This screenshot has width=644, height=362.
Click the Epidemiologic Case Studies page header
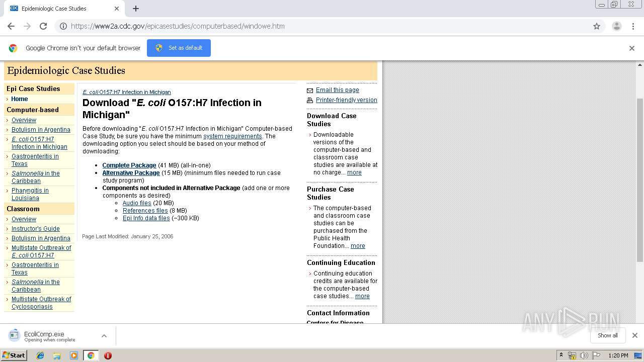tap(66, 70)
